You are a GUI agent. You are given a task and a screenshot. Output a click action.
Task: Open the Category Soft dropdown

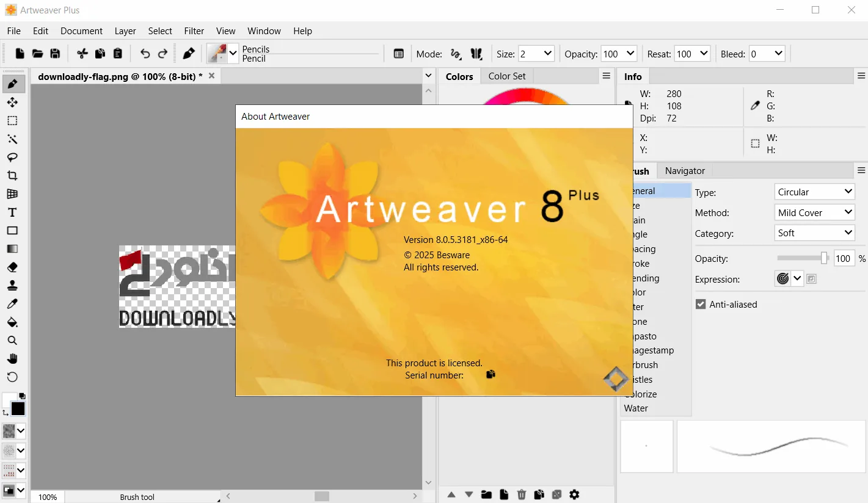click(x=814, y=233)
